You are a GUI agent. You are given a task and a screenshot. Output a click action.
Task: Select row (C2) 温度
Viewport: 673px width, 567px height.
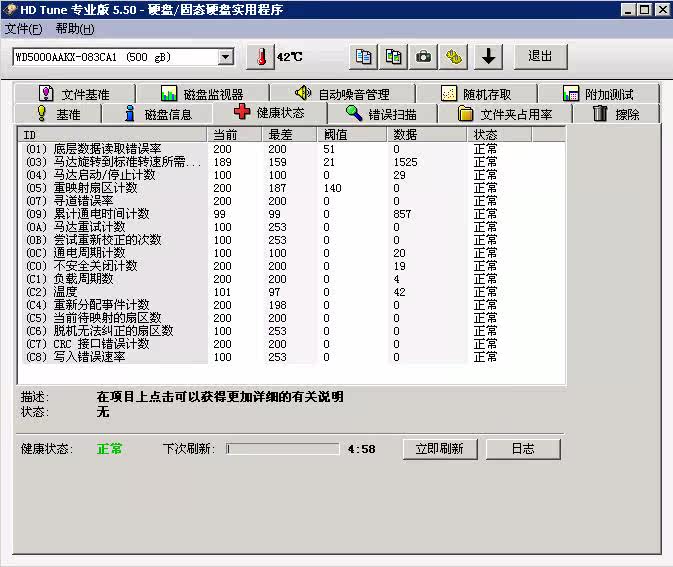pyautogui.click(x=292, y=292)
